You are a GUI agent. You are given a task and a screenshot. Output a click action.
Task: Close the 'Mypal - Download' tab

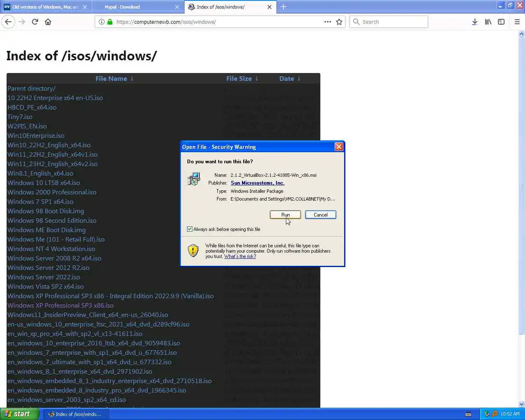(x=177, y=7)
